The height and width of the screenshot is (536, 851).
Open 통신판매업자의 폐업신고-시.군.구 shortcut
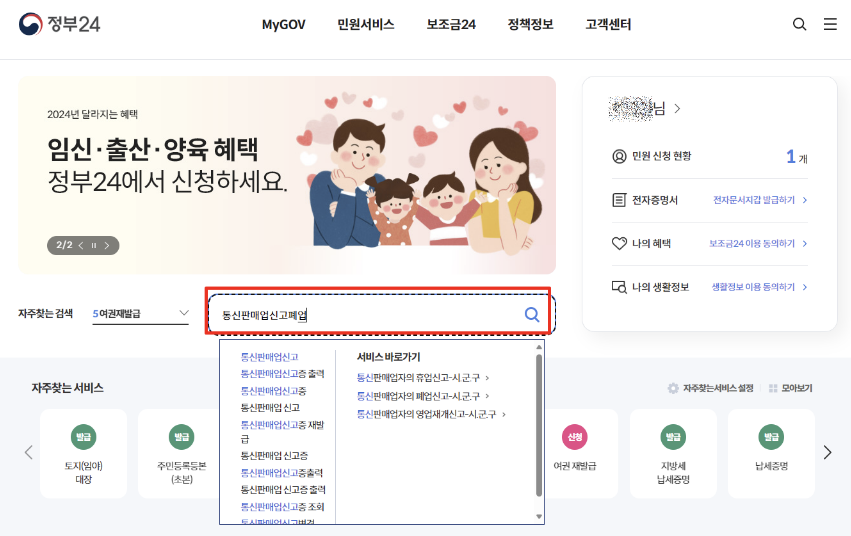click(423, 396)
